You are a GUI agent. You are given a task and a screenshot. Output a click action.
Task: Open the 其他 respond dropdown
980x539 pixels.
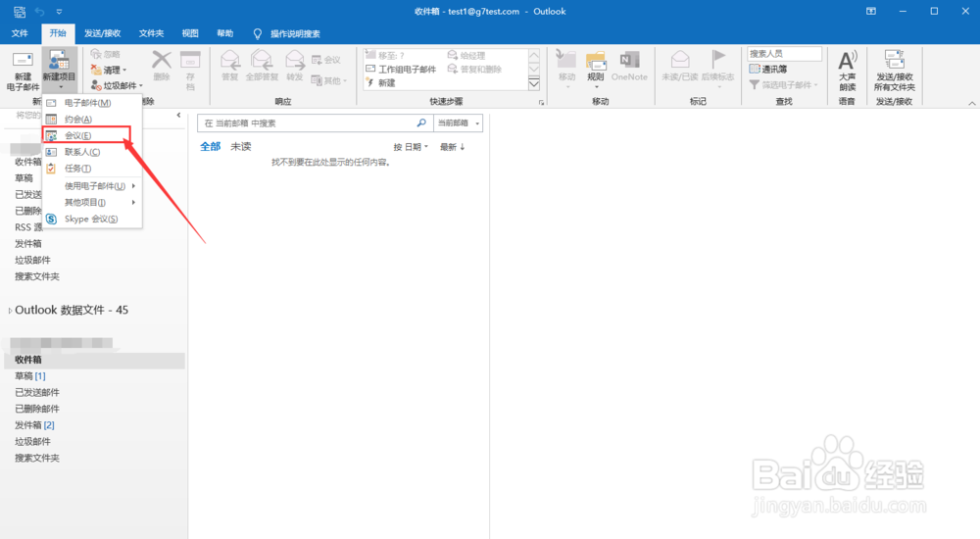(x=328, y=80)
